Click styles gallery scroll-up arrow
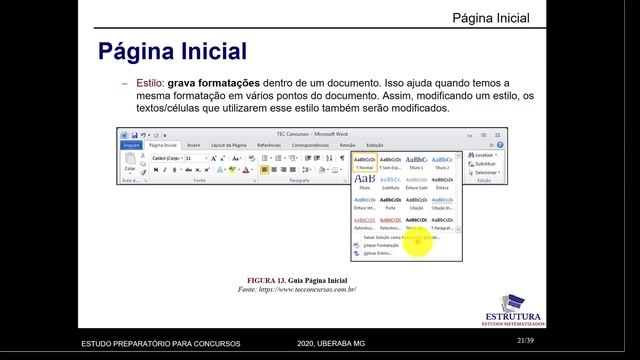The width and height of the screenshot is (640, 360). pos(458,156)
